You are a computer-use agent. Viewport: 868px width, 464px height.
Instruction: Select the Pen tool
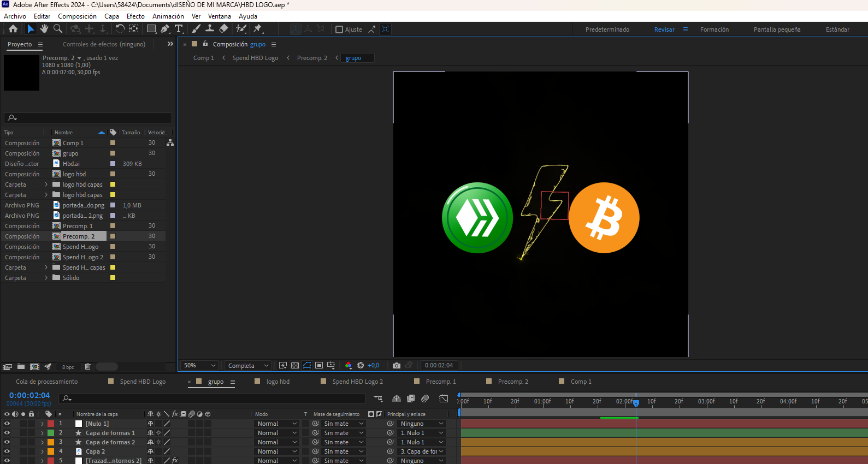[x=165, y=29]
